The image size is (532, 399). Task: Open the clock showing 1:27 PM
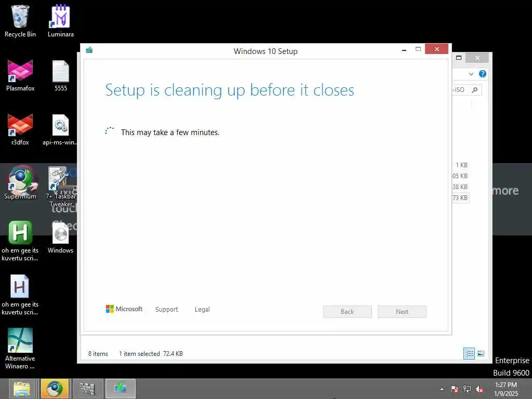click(506, 389)
